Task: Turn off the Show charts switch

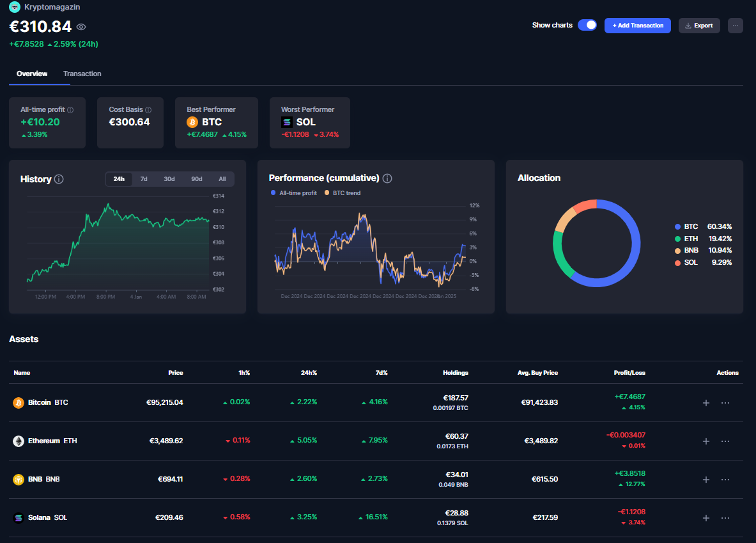Action: pyautogui.click(x=587, y=25)
